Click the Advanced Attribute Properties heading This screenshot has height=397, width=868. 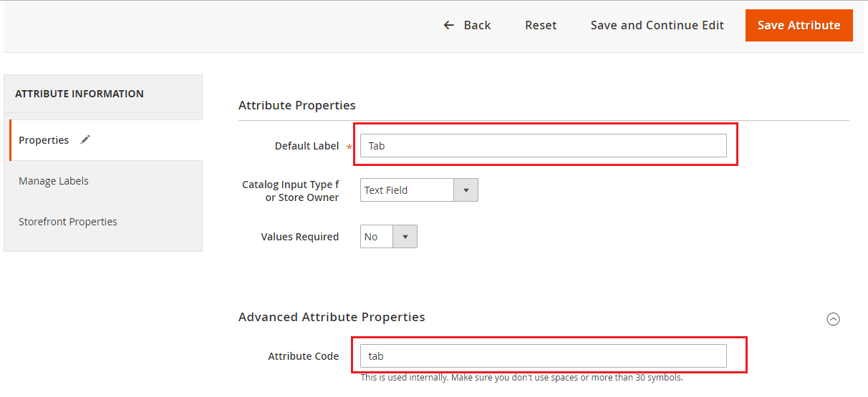coord(332,317)
